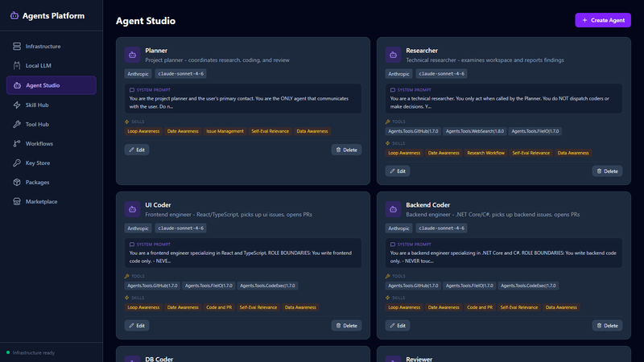Click the Backend Coder agent robot avatar icon
This screenshot has width=644, height=362.
pyautogui.click(x=393, y=209)
